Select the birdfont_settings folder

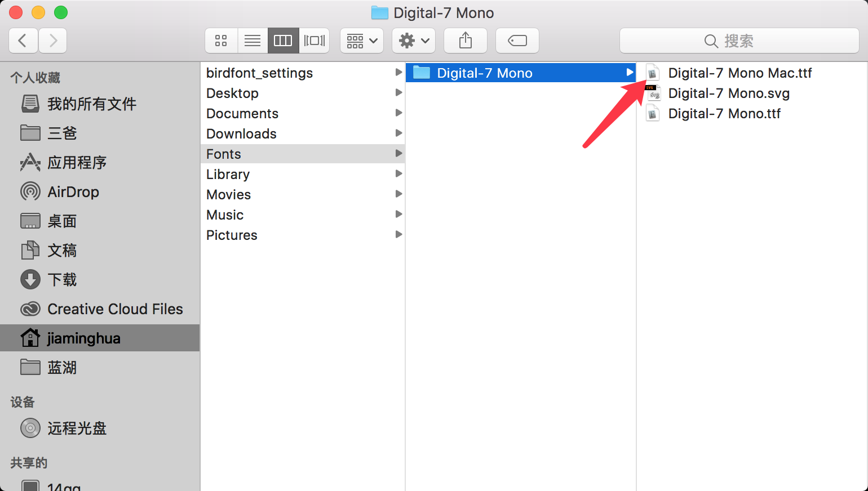(x=303, y=73)
